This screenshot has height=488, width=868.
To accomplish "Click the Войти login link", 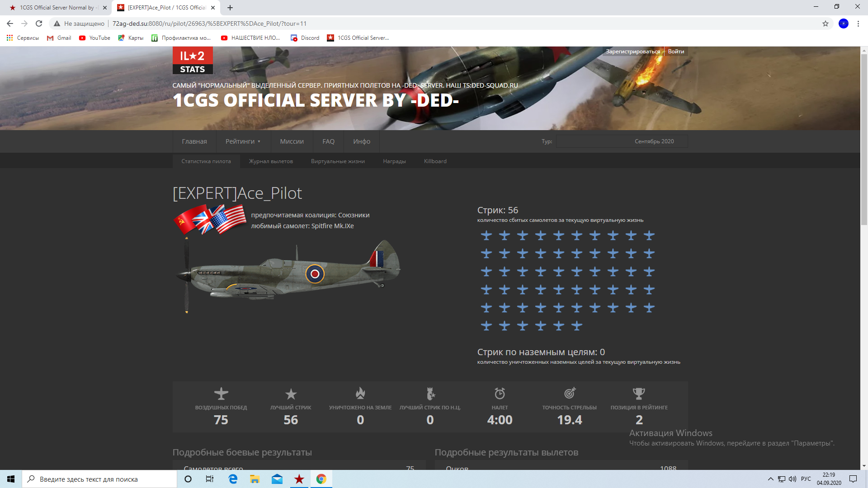I will click(x=676, y=52).
